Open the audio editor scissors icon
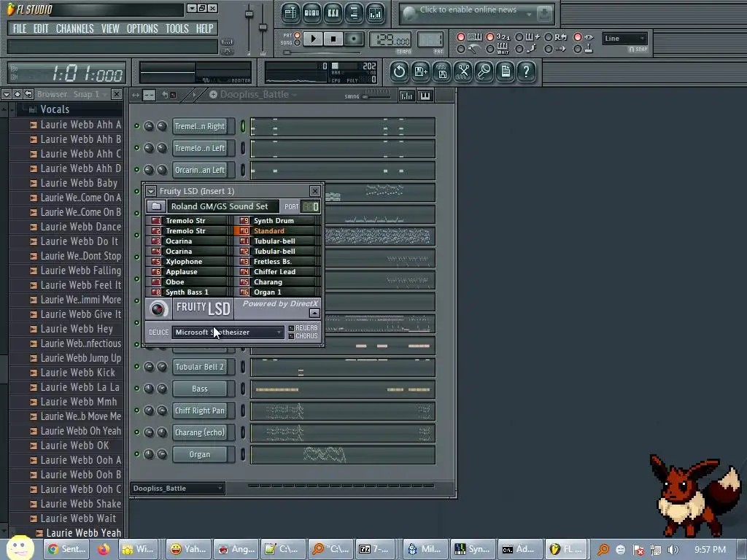Image resolution: width=747 pixels, height=560 pixels. 463,72
